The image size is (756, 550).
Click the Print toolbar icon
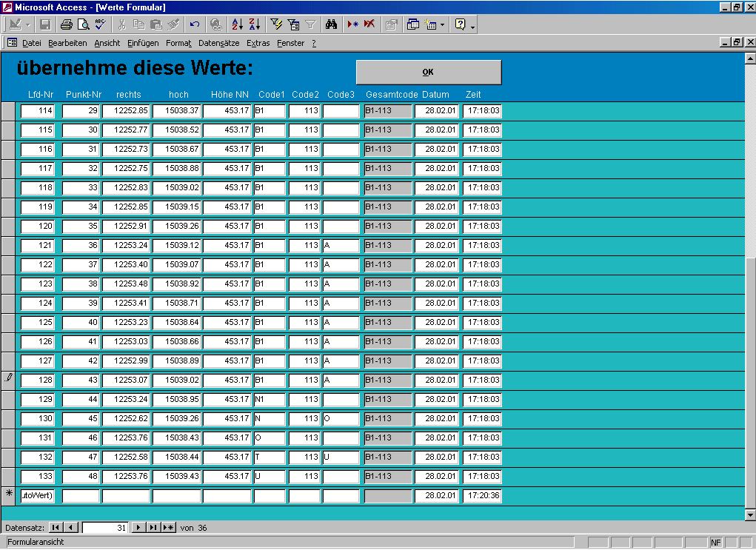pos(67,24)
